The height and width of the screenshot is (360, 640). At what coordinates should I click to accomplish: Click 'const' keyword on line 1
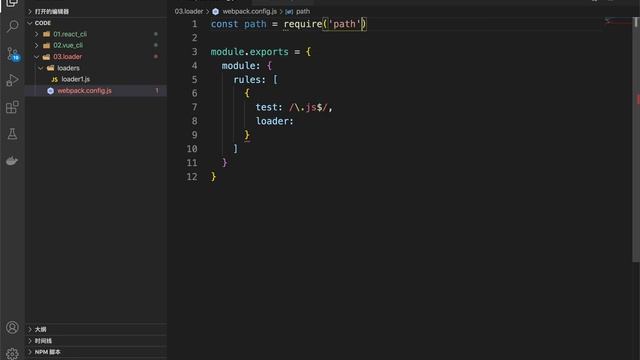click(x=224, y=24)
